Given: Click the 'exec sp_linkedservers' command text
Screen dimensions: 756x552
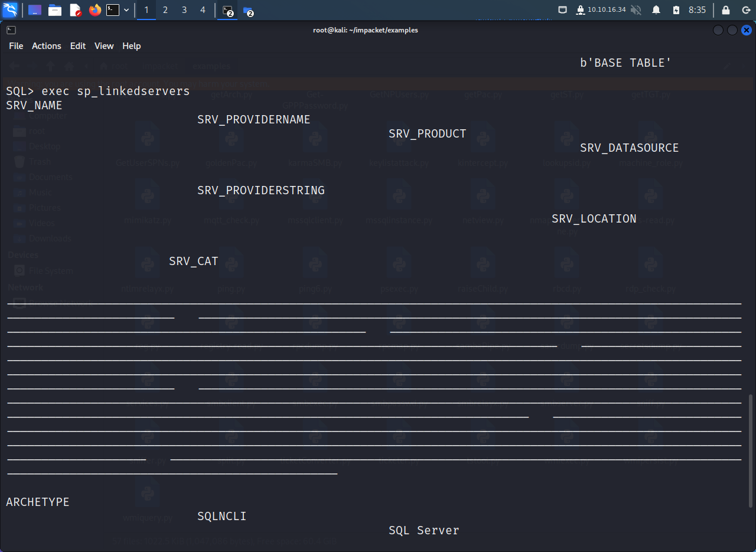Looking at the screenshot, I should [x=116, y=92].
